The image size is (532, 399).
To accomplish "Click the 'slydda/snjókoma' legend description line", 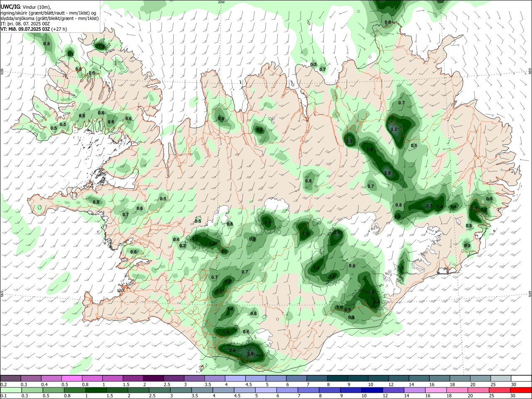I will 49,18.
